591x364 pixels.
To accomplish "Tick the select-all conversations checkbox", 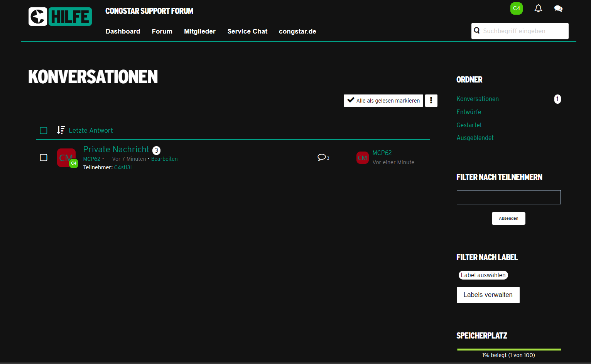I will pos(44,131).
